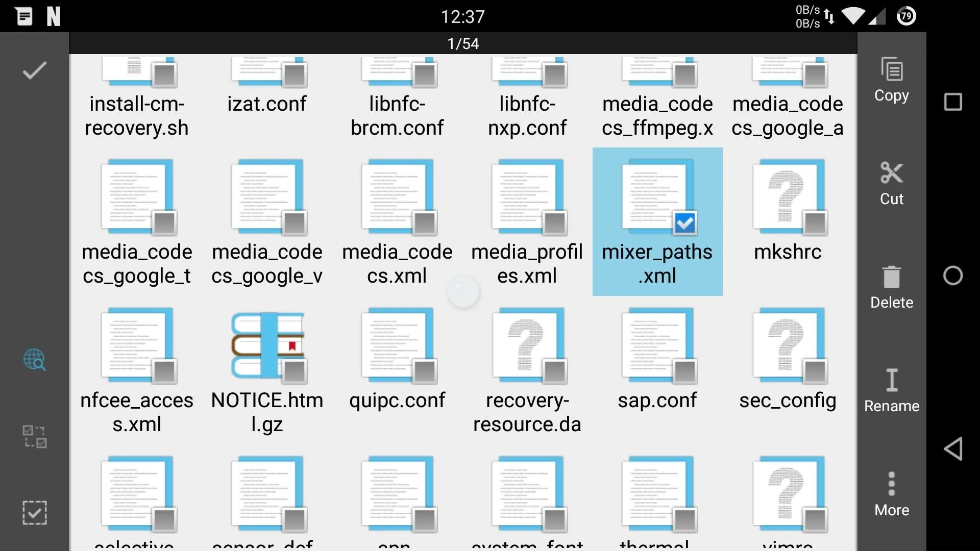980x551 pixels.
Task: Tap the Android home circle button
Action: [x=953, y=275]
